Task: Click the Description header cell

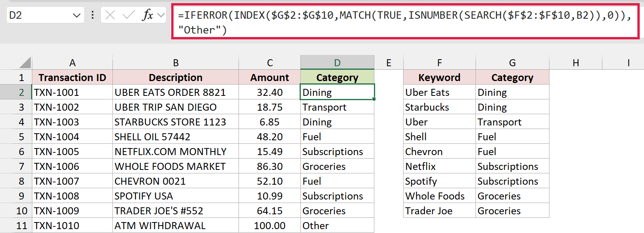Action: click(175, 78)
